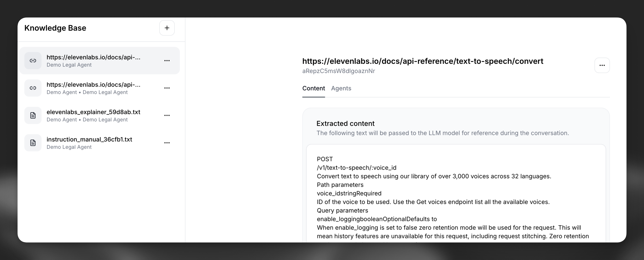The height and width of the screenshot is (260, 644).
Task: Click the link icon on the second Demo Agent URL
Action: coord(33,88)
